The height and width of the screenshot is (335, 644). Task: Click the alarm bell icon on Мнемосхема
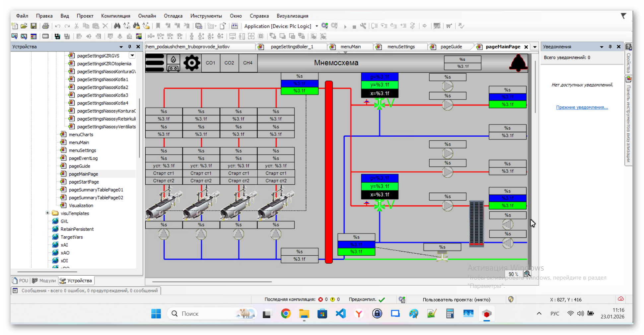[x=518, y=63]
